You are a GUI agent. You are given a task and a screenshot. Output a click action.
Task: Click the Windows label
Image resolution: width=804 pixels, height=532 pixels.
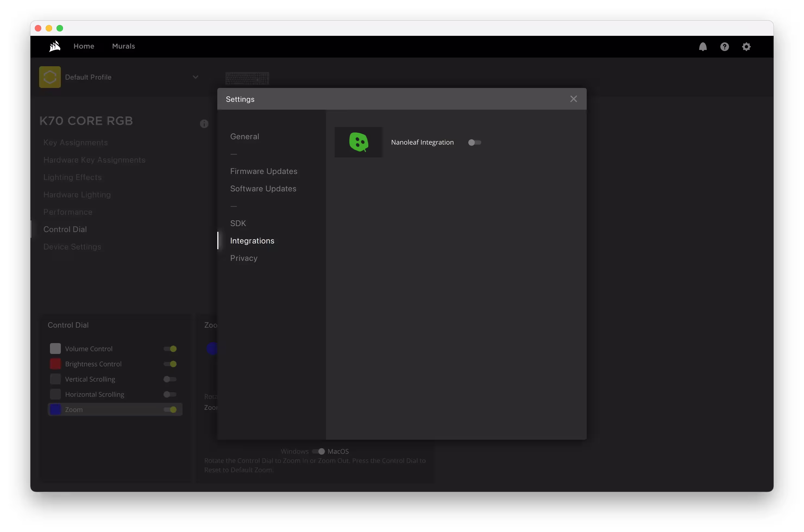[294, 451]
